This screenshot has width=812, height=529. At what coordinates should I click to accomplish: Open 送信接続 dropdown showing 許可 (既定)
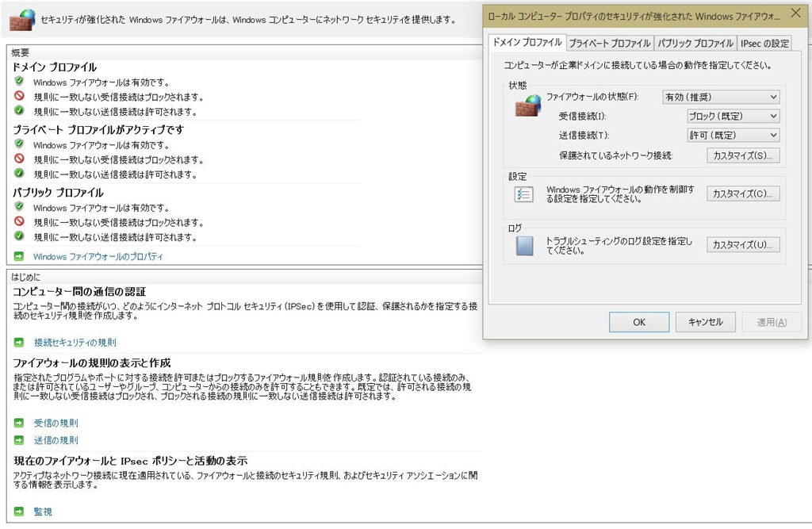coord(733,136)
